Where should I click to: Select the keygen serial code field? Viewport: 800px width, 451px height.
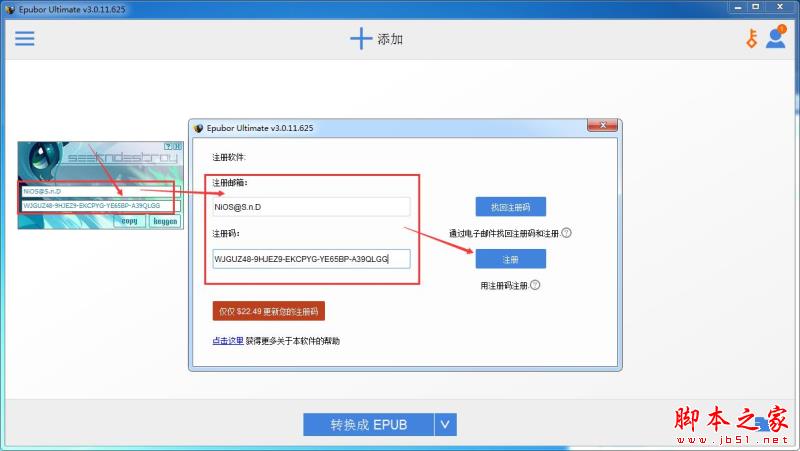pyautogui.click(x=101, y=206)
